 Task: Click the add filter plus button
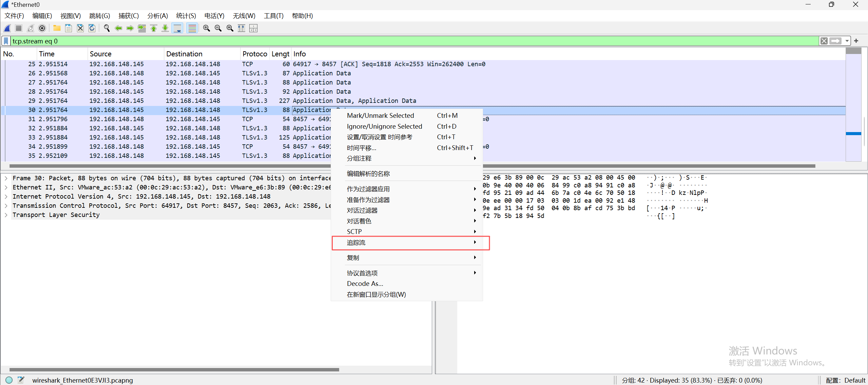click(856, 41)
